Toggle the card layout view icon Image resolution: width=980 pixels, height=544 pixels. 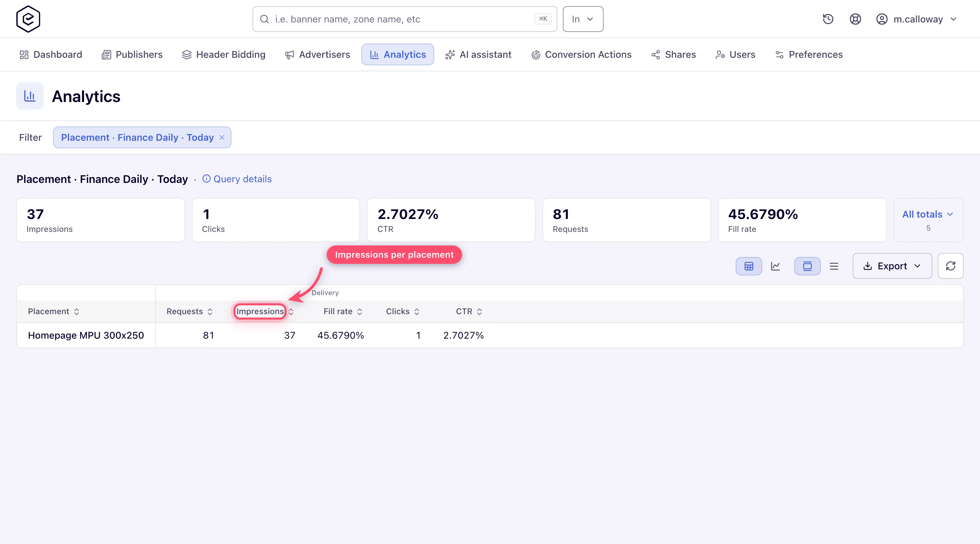tap(807, 266)
